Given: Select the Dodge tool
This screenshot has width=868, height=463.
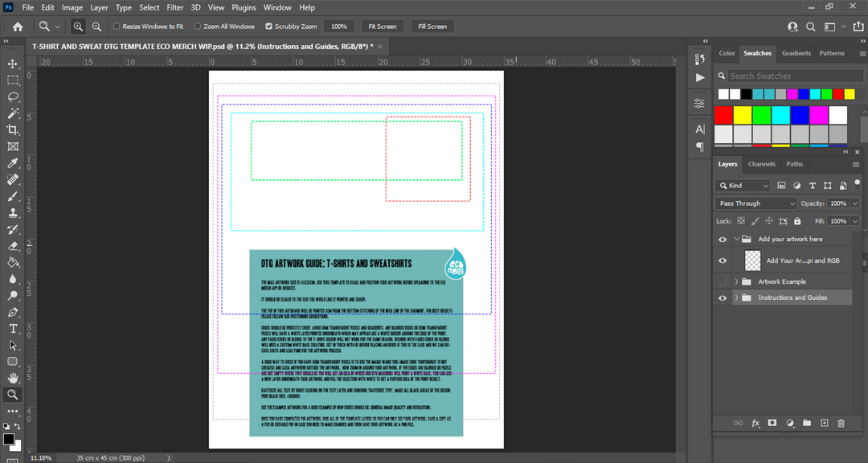Looking at the screenshot, I should tap(12, 295).
